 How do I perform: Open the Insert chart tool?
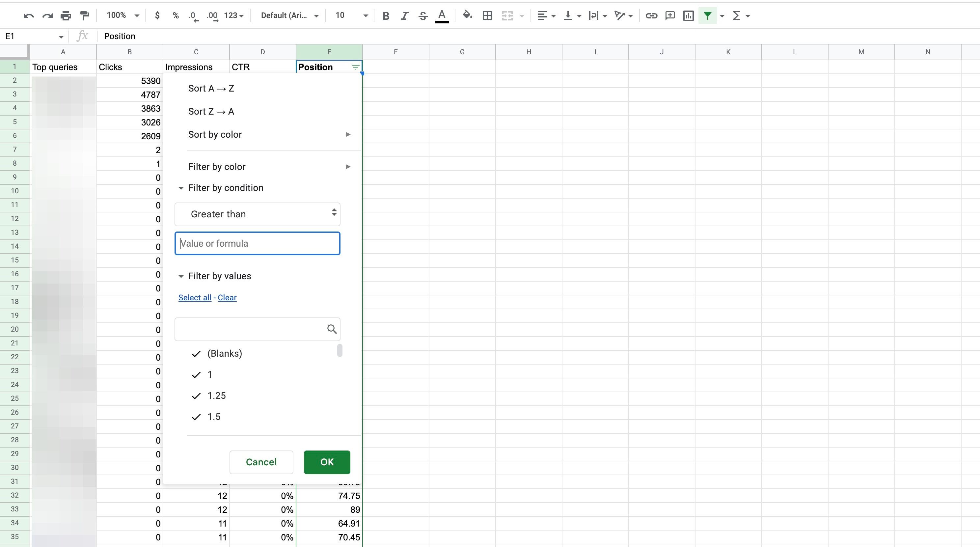pos(688,15)
